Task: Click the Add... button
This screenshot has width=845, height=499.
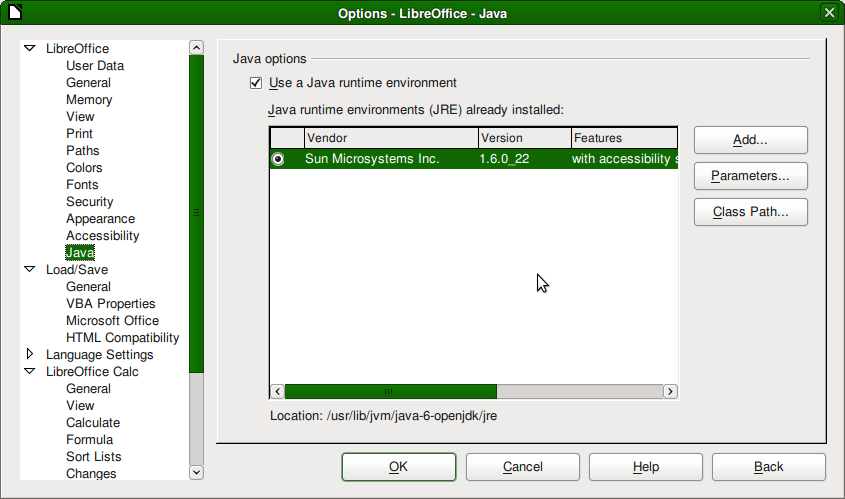Action: click(x=751, y=140)
